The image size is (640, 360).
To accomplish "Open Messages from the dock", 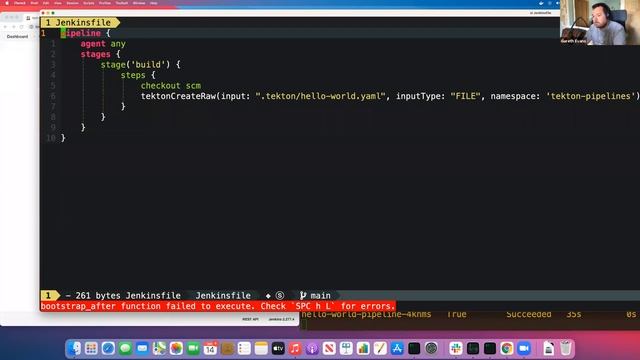I will pyautogui.click(x=125, y=349).
